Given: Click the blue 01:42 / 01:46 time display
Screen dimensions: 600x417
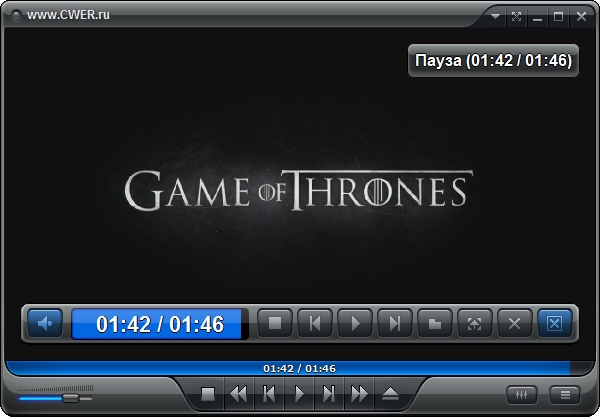Looking at the screenshot, I should [x=159, y=324].
